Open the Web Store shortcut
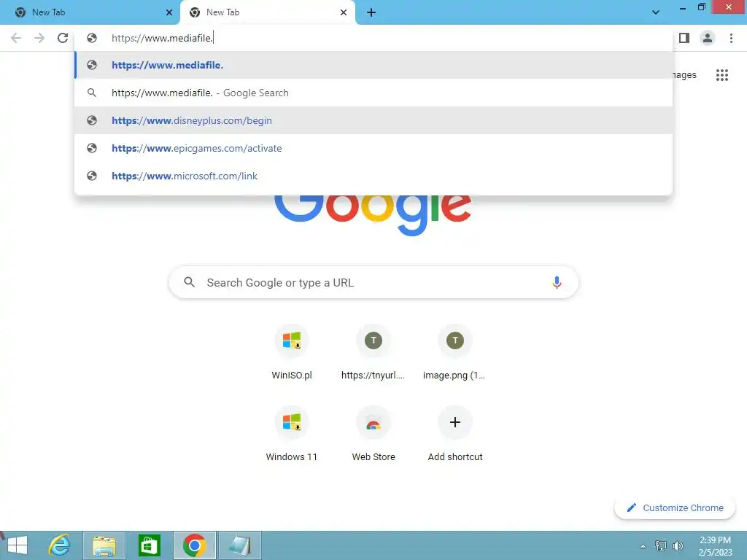The height and width of the screenshot is (560, 747). click(373, 435)
